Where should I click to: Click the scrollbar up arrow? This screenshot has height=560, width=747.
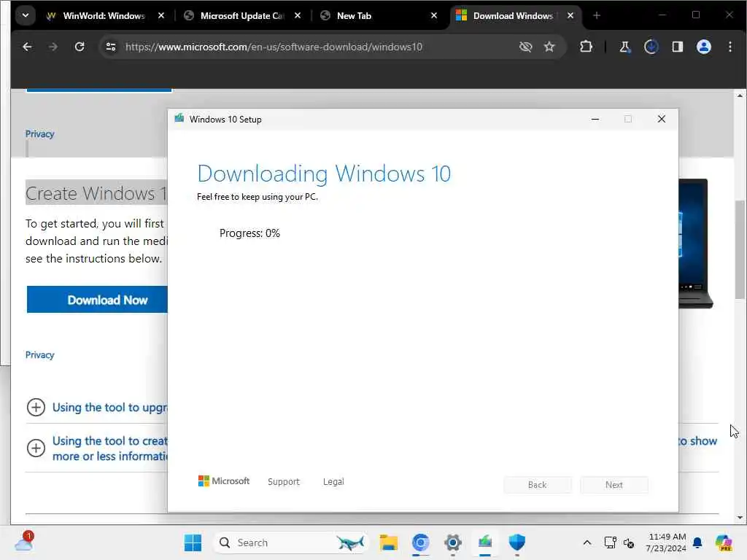[x=740, y=96]
